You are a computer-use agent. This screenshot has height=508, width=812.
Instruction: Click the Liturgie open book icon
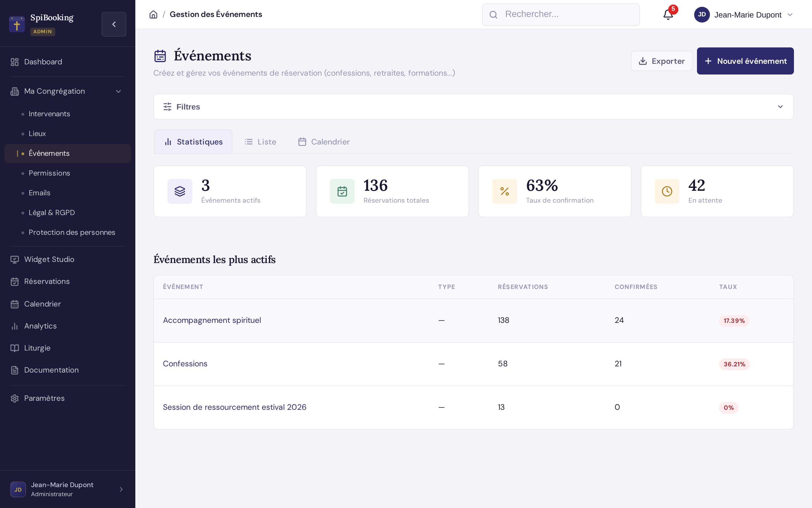pos(14,348)
